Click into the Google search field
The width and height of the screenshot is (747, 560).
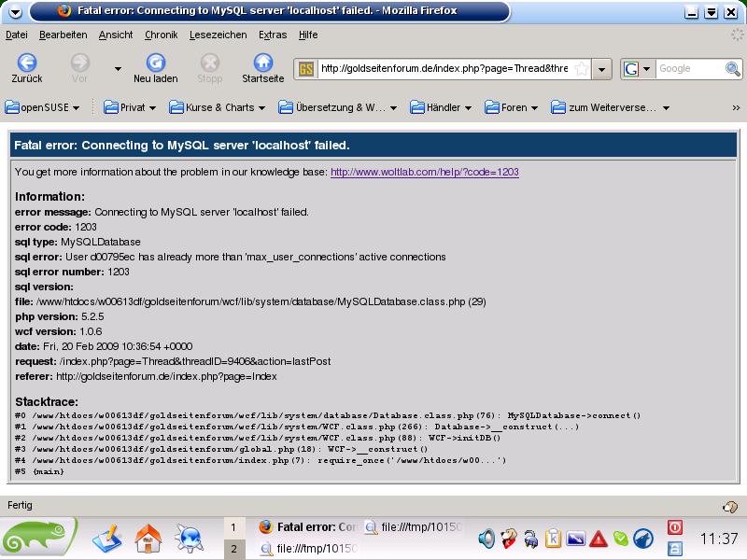click(690, 68)
